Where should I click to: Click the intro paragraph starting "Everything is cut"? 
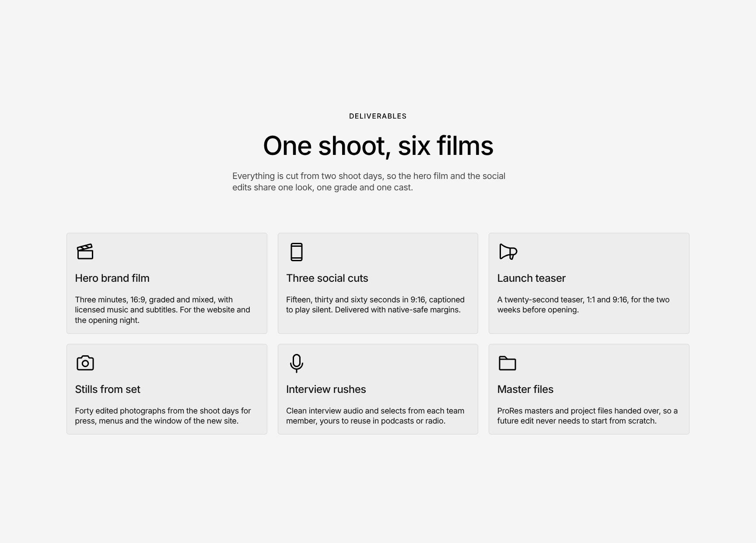point(369,182)
